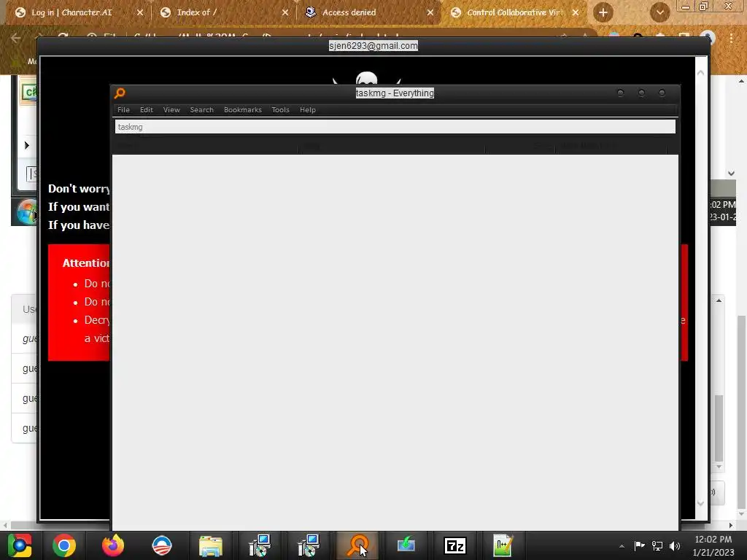The width and height of the screenshot is (747, 560).
Task: Select the Everything search taskbar button
Action: [x=357, y=545]
